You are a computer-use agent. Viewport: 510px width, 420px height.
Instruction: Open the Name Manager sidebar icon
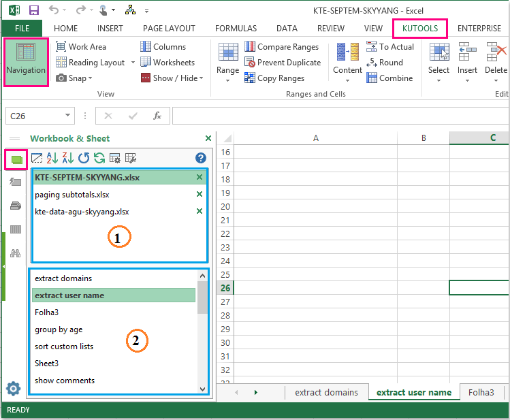click(15, 206)
